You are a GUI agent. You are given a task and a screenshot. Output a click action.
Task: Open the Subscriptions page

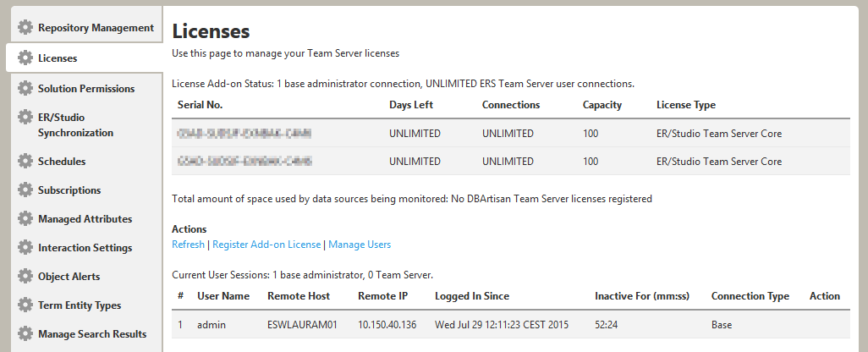pos(69,190)
